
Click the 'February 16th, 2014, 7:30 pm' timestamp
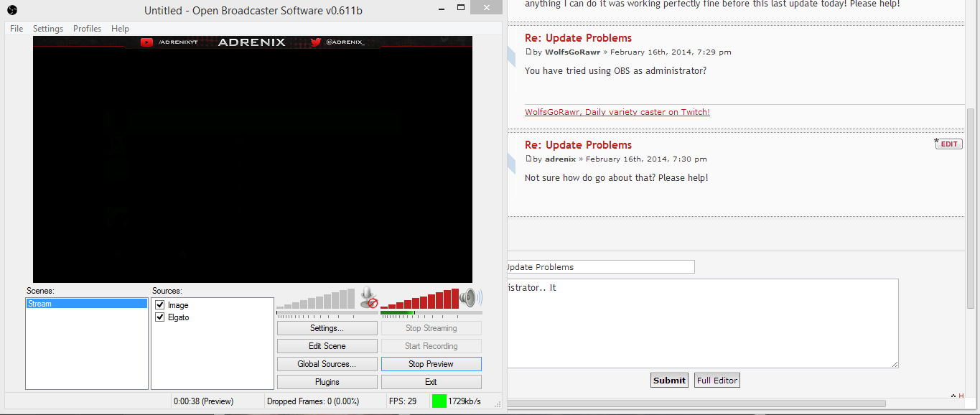(646, 159)
